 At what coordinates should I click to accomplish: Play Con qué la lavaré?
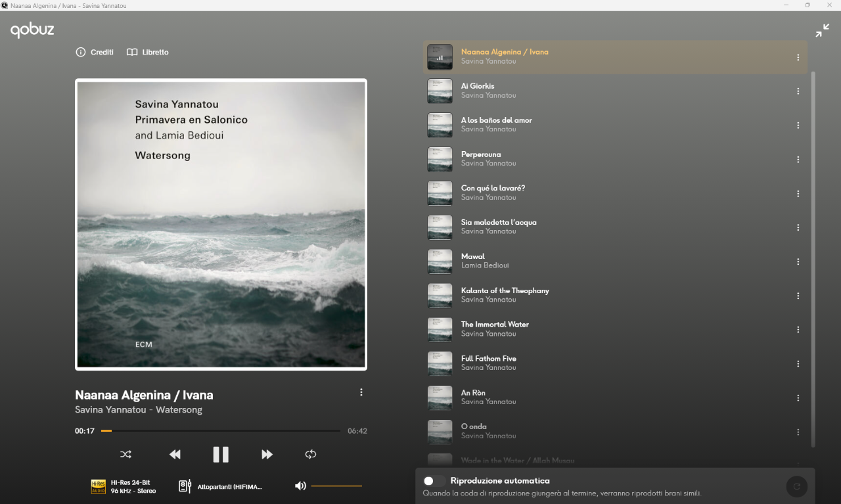[x=615, y=193]
